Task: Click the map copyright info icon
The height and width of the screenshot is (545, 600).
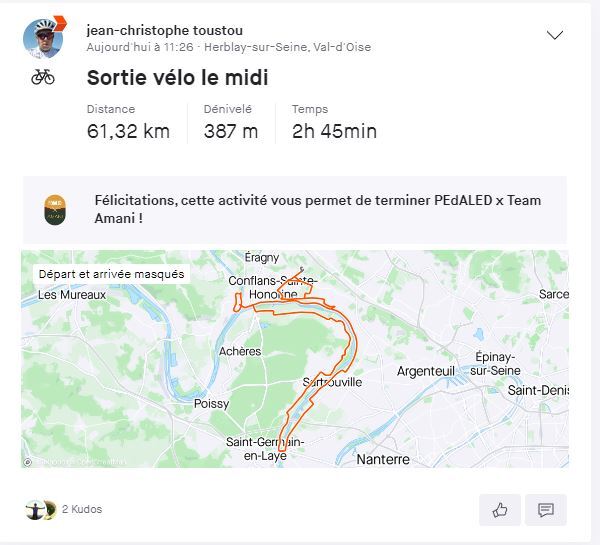Action: click(x=28, y=462)
